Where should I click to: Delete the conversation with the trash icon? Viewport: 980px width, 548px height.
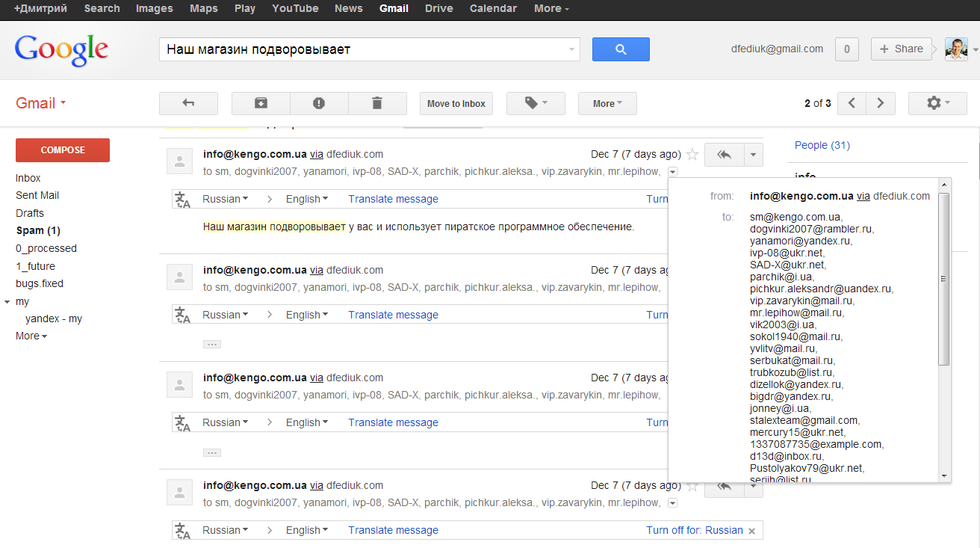pos(377,103)
